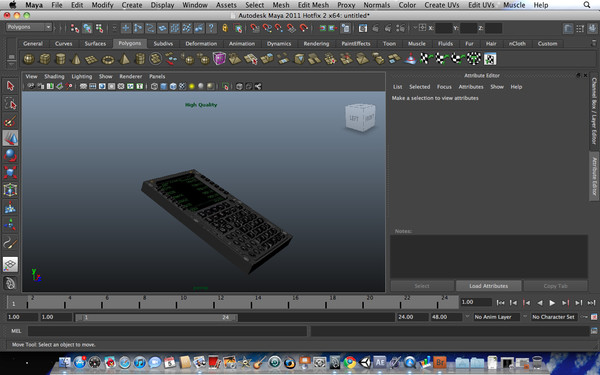Viewport: 600px width, 375px height.
Task: Click the question mark selection mask icon
Action: coord(211,28)
